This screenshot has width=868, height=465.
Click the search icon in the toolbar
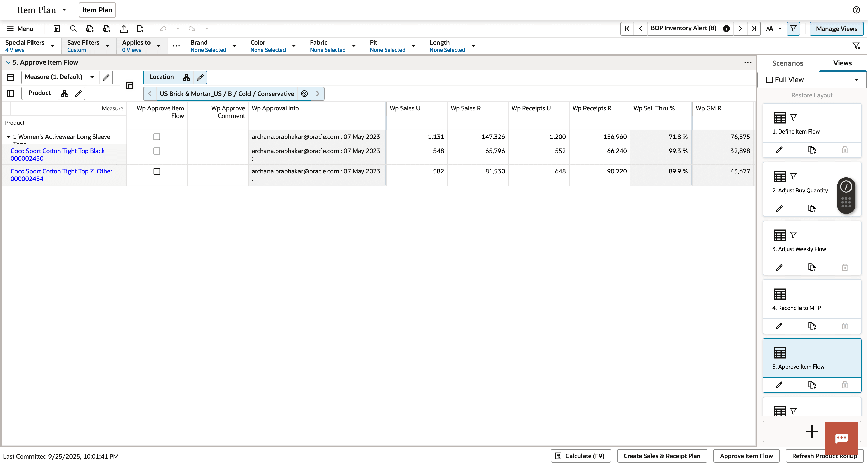[x=73, y=29]
